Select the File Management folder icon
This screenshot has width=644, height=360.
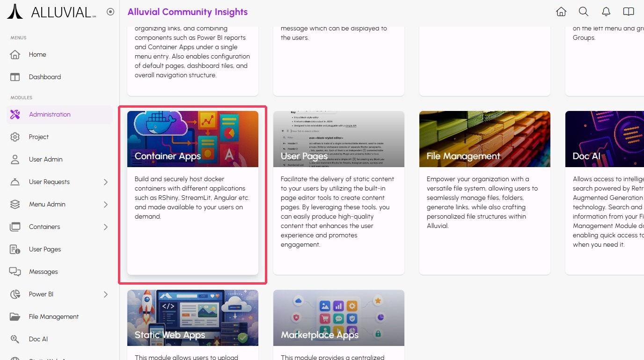[15, 316]
